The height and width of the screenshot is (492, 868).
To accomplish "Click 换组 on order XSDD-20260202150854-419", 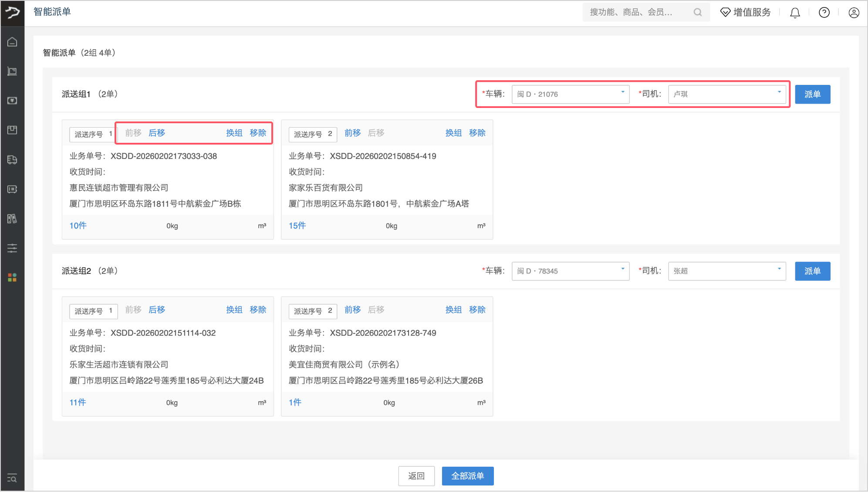I will pos(453,133).
